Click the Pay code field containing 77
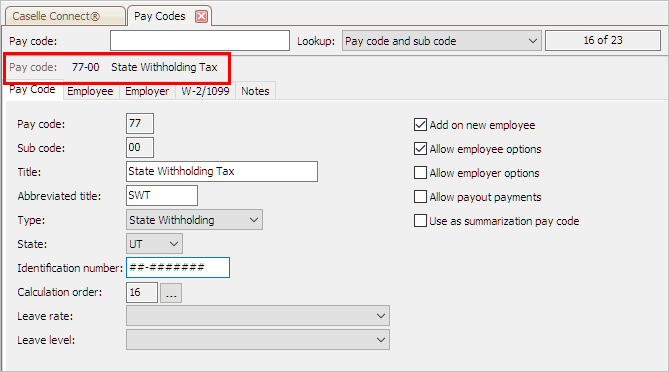The image size is (669, 372). coord(140,124)
